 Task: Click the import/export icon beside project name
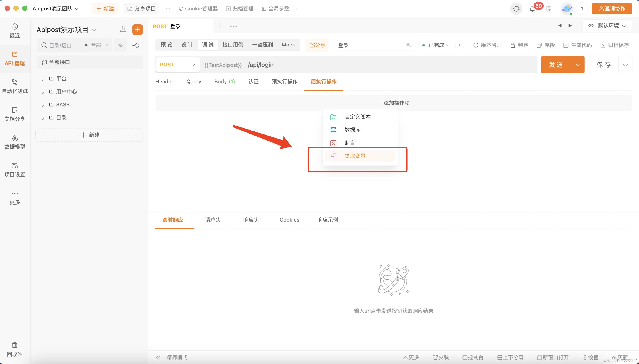click(x=123, y=29)
